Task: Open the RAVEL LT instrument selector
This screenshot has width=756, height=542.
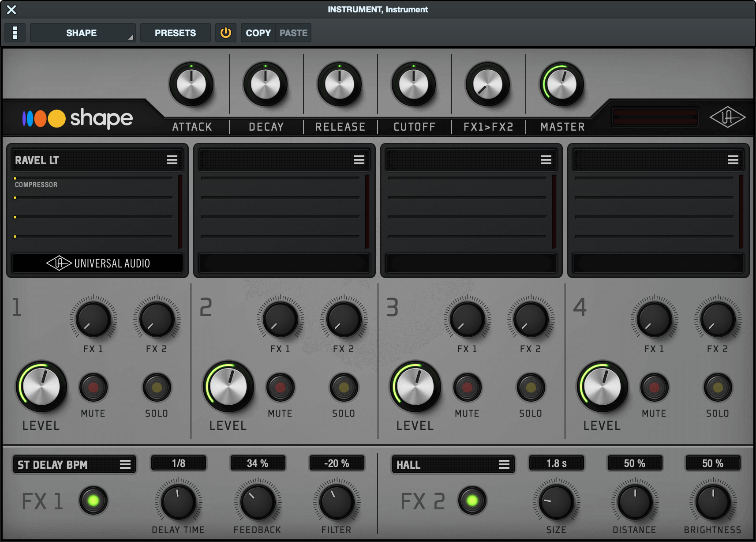Action: [97, 160]
